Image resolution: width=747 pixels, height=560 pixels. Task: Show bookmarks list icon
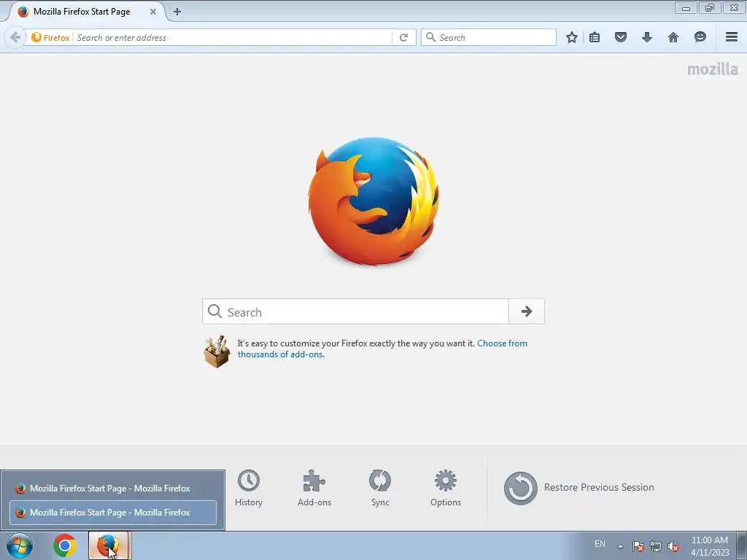pyautogui.click(x=594, y=37)
